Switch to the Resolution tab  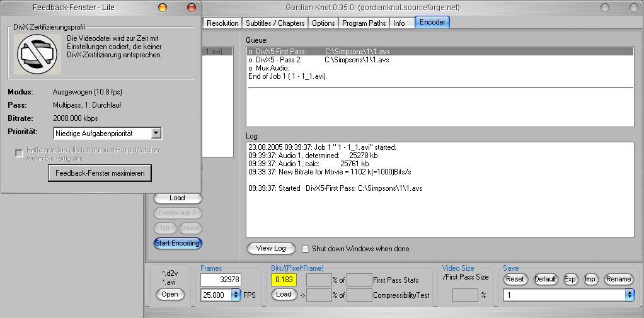222,23
